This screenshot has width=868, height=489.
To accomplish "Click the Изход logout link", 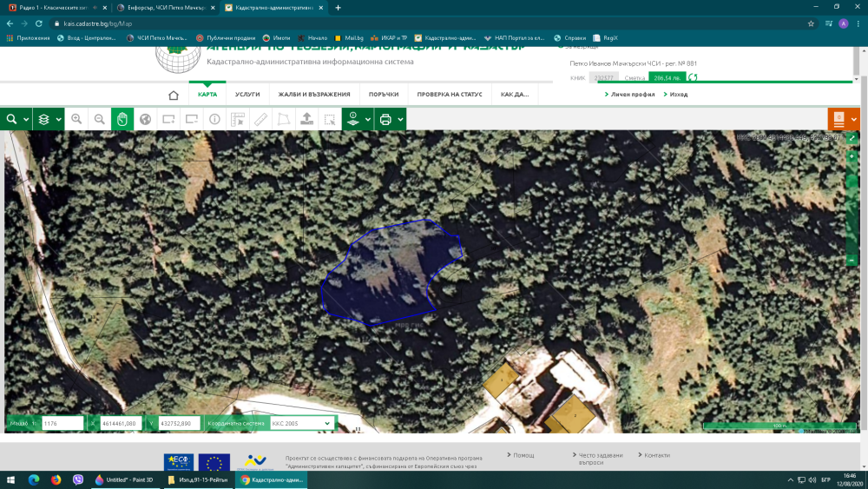I will click(678, 94).
